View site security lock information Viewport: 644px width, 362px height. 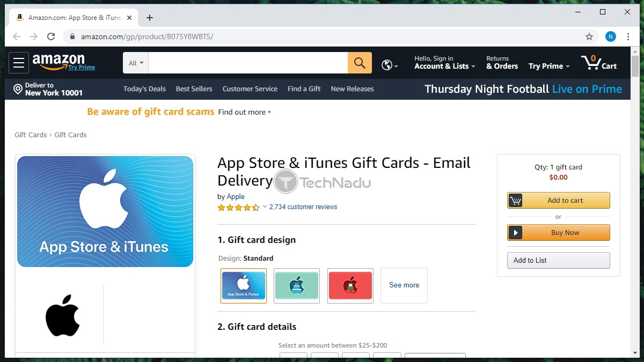(72, 36)
